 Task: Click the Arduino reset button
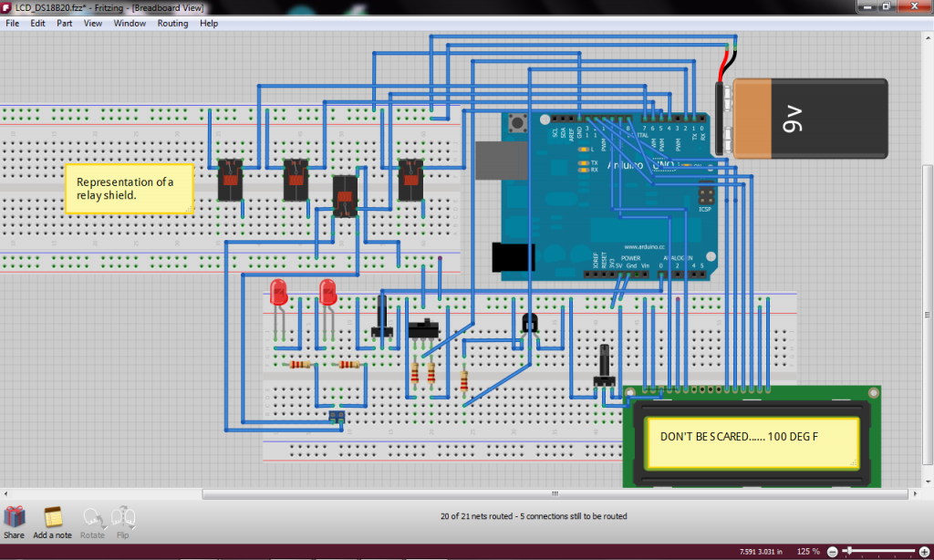click(x=517, y=123)
